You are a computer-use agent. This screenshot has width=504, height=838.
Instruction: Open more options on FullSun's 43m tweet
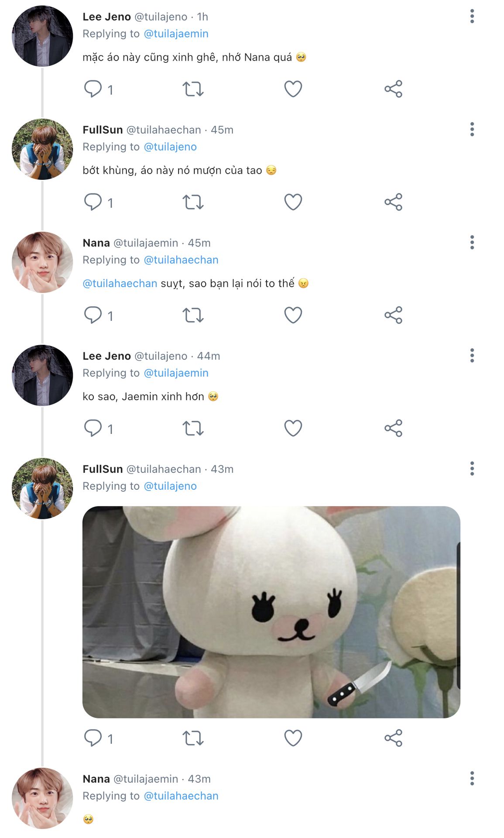[x=472, y=469]
